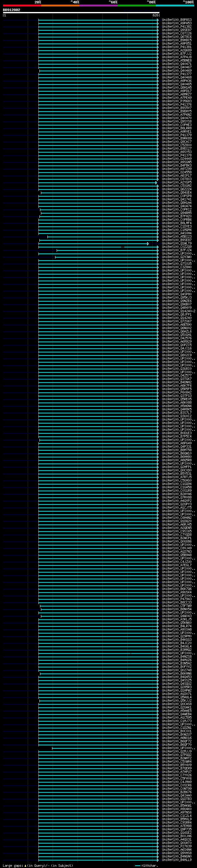Select hit label UniRef100_A7P4J8
Screen dimensions: 197x868
[177, 57]
